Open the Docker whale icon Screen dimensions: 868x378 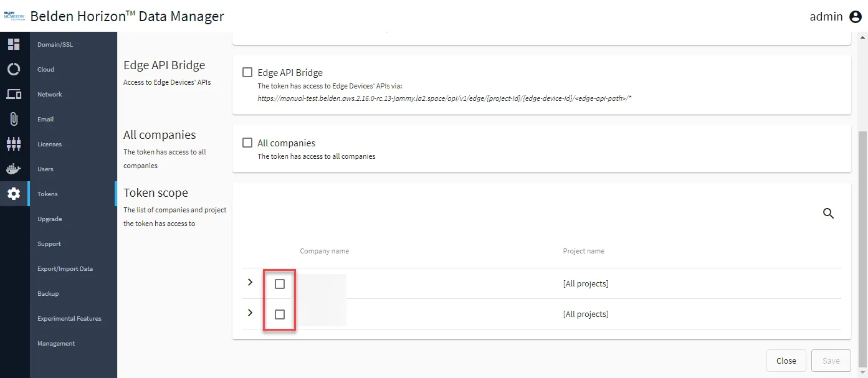[14, 169]
